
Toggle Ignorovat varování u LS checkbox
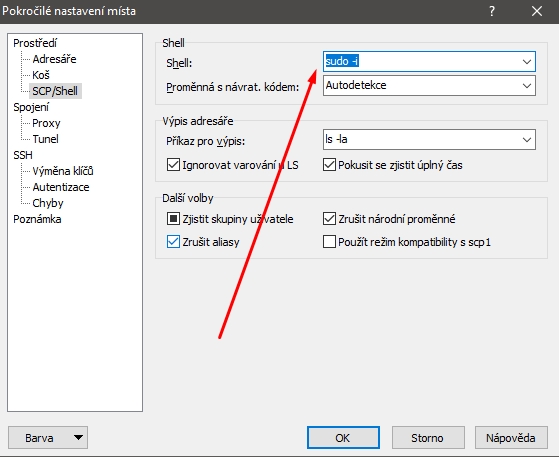pyautogui.click(x=173, y=165)
